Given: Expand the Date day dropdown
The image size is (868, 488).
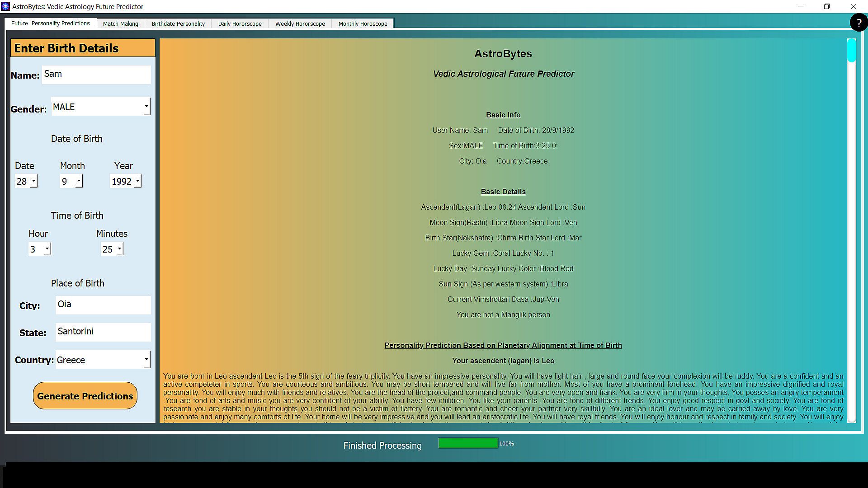Looking at the screenshot, I should tap(33, 181).
